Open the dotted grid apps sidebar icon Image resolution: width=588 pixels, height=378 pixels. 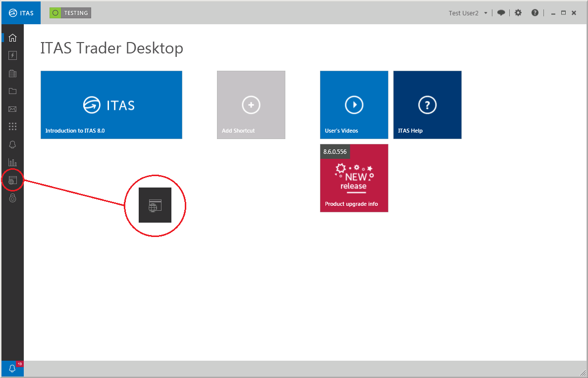[12, 127]
